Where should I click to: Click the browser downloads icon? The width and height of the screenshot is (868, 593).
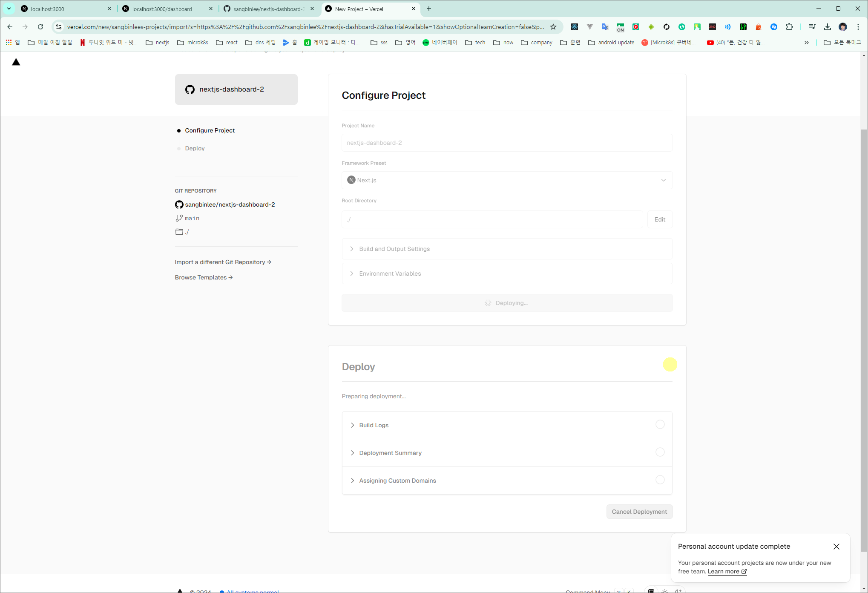(x=827, y=27)
